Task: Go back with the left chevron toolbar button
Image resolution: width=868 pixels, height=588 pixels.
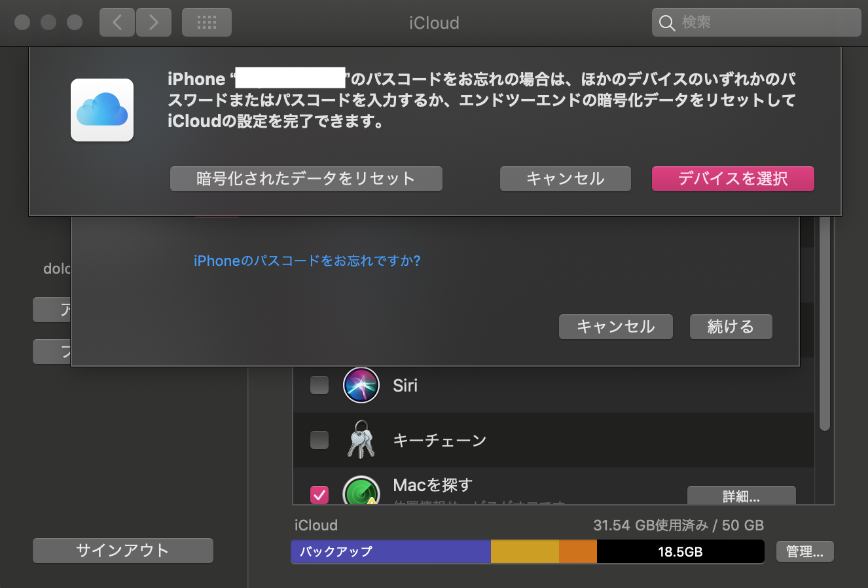Action: click(117, 22)
